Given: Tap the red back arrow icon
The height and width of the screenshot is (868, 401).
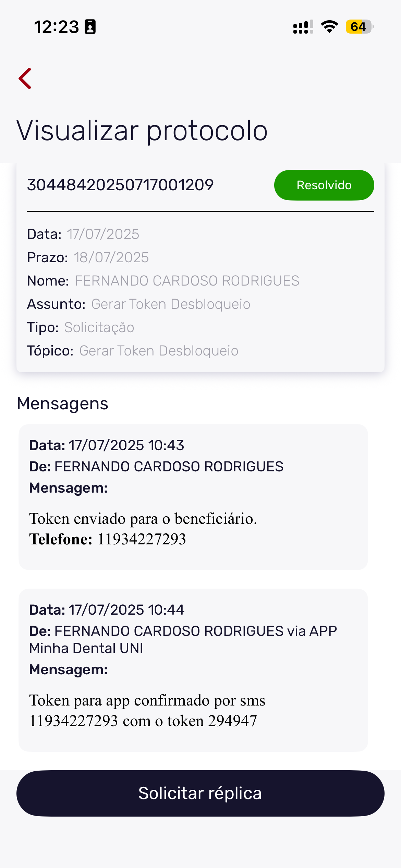Looking at the screenshot, I should 25,79.
